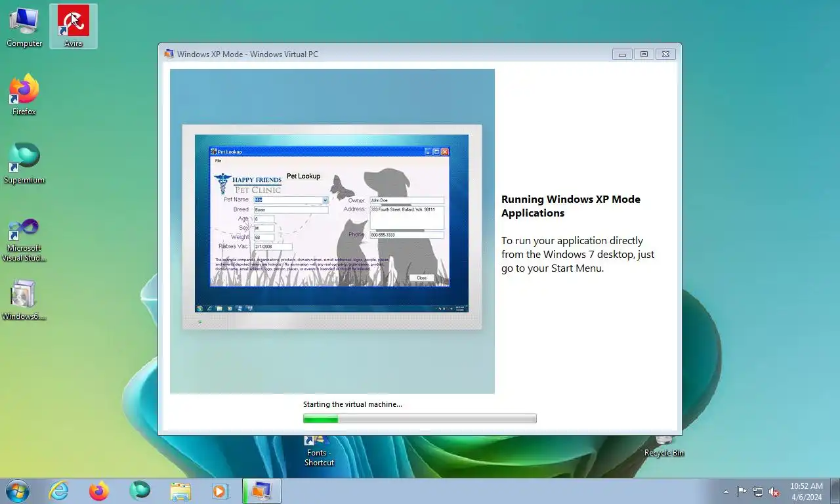The image size is (840, 504).
Task: Click the Windows Virtual PC taskbar button
Action: tap(261, 491)
